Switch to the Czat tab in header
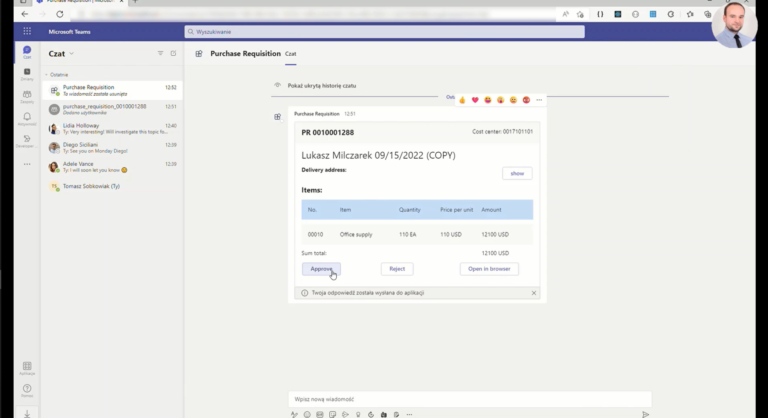This screenshot has height=418, width=768. 290,54
